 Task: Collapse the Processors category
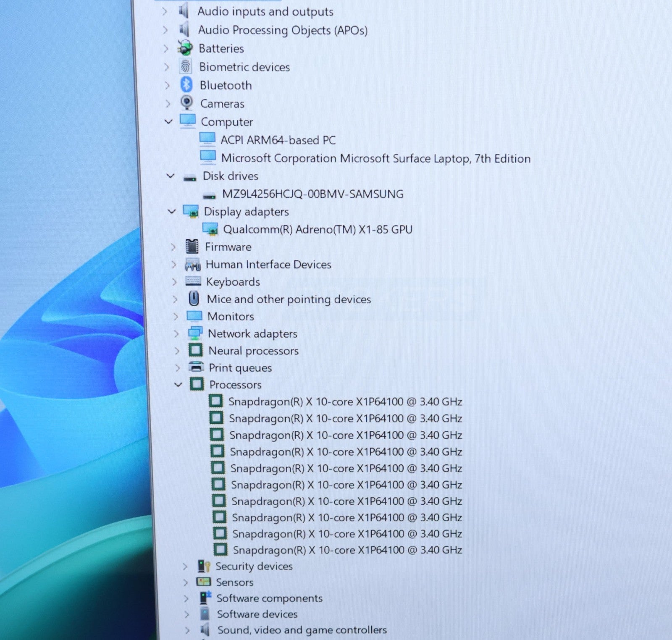pyautogui.click(x=178, y=384)
